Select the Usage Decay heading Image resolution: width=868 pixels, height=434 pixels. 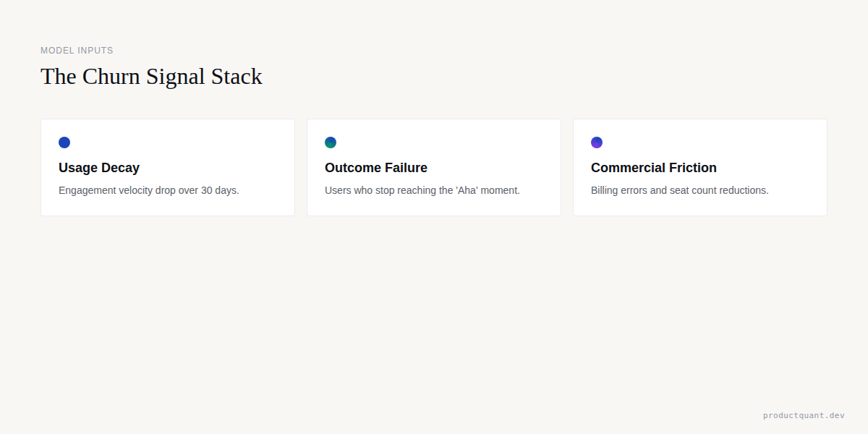pos(99,168)
